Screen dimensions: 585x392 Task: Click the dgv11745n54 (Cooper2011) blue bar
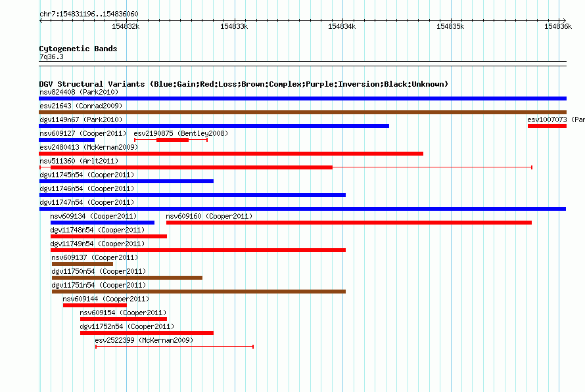[x=126, y=181]
